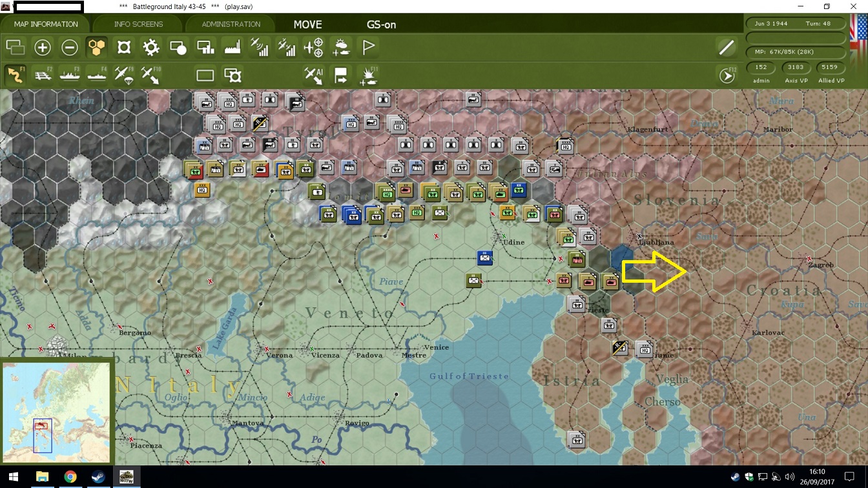
Task: Open Google Chrome from the taskbar
Action: (70, 477)
